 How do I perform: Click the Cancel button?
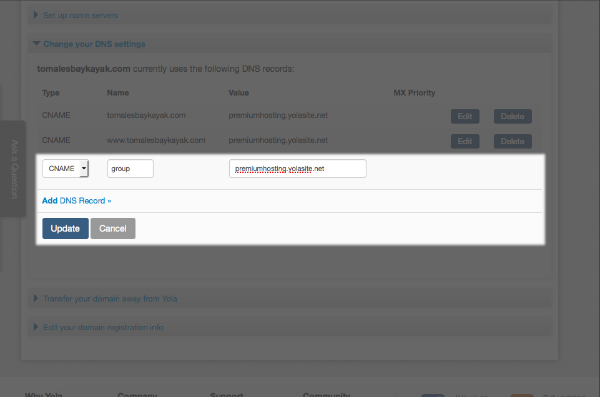(x=113, y=229)
